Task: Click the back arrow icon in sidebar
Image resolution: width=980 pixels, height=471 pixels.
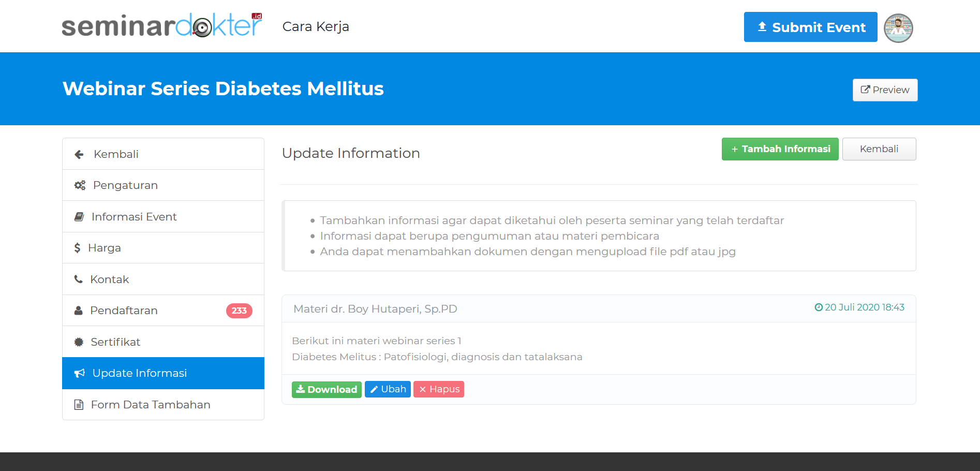Action: point(79,154)
